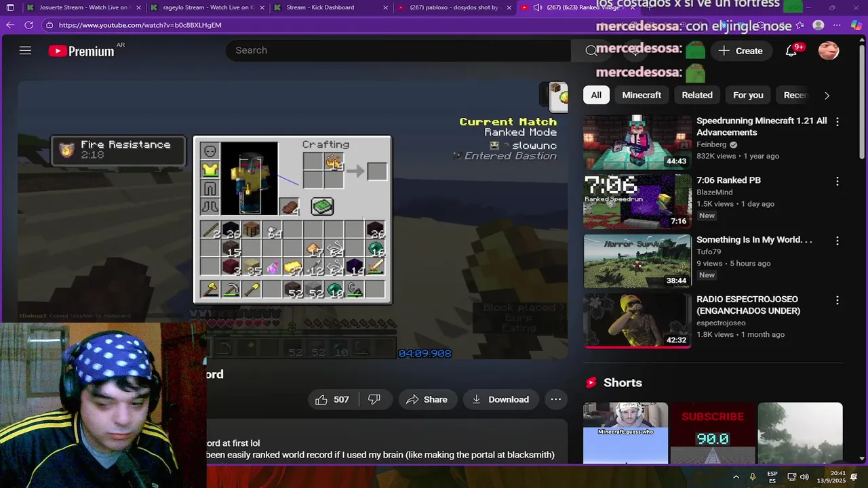Open options for 7:06 Ranked PB video
Image resolution: width=868 pixels, height=488 pixels.
tap(837, 181)
